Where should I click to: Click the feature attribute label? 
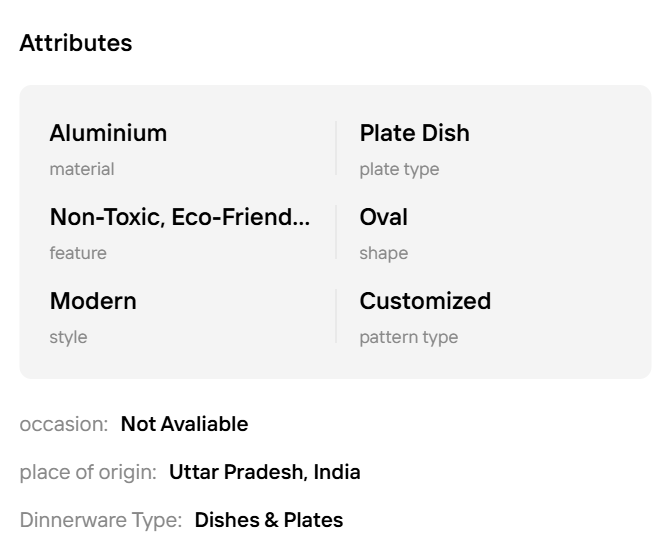pyautogui.click(x=78, y=253)
